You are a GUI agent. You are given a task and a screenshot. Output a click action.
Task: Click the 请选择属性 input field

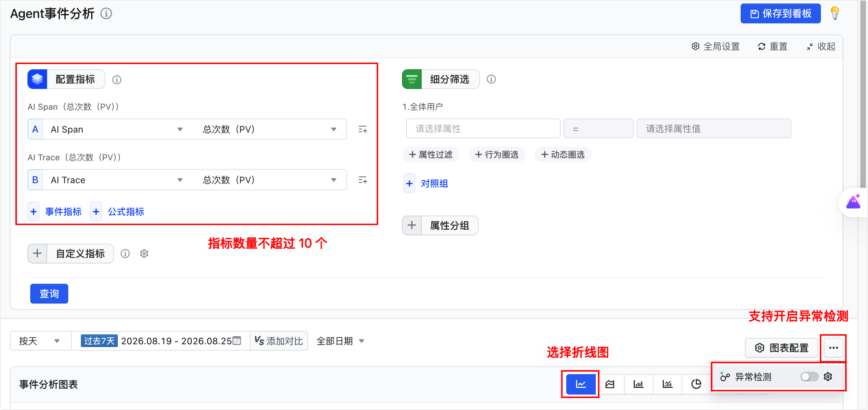[x=483, y=129]
